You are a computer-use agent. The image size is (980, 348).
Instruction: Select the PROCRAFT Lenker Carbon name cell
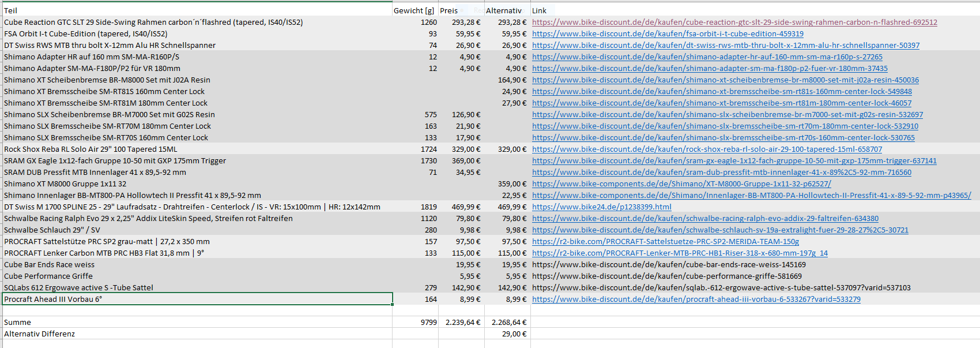tap(197, 253)
